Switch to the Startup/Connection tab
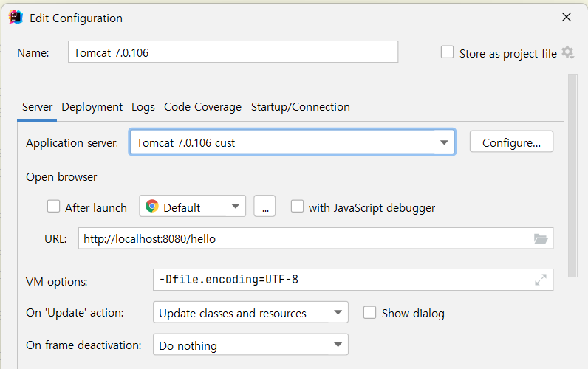Screen dimensions: 588x369 point(301,107)
